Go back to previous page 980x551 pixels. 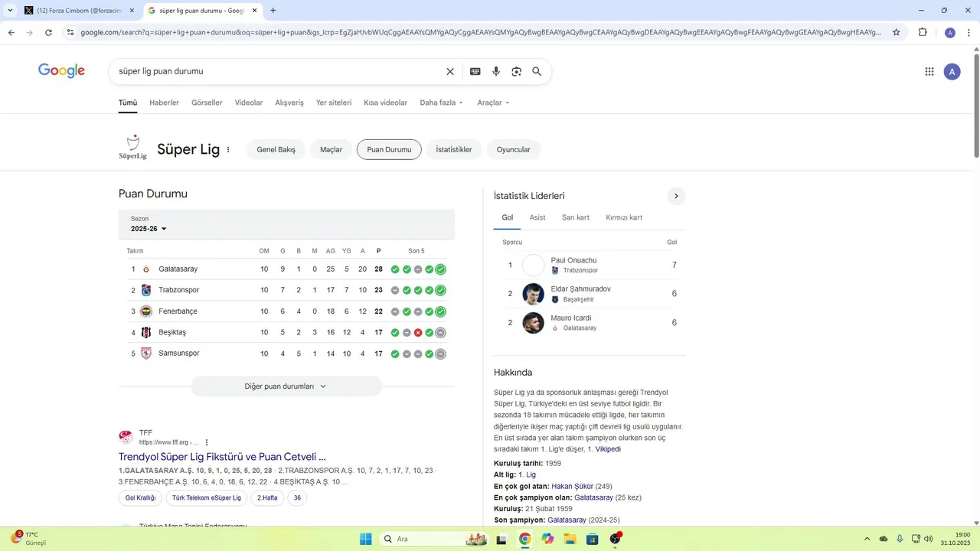pyautogui.click(x=11, y=32)
